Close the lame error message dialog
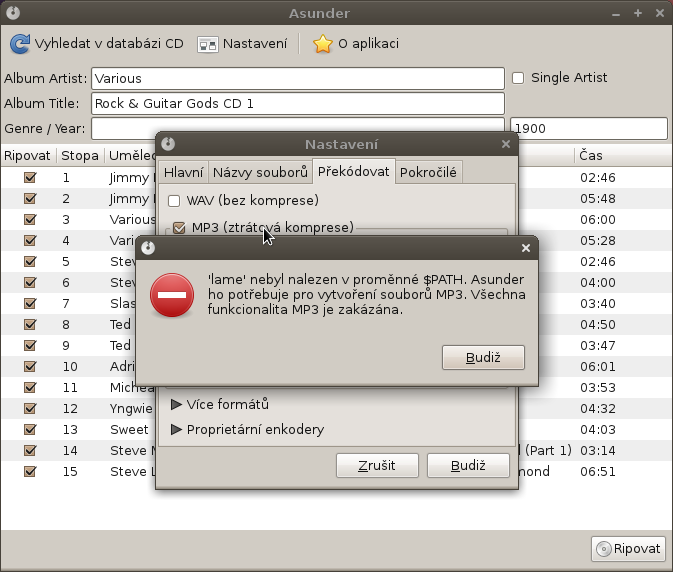673x572 pixels. (x=526, y=248)
